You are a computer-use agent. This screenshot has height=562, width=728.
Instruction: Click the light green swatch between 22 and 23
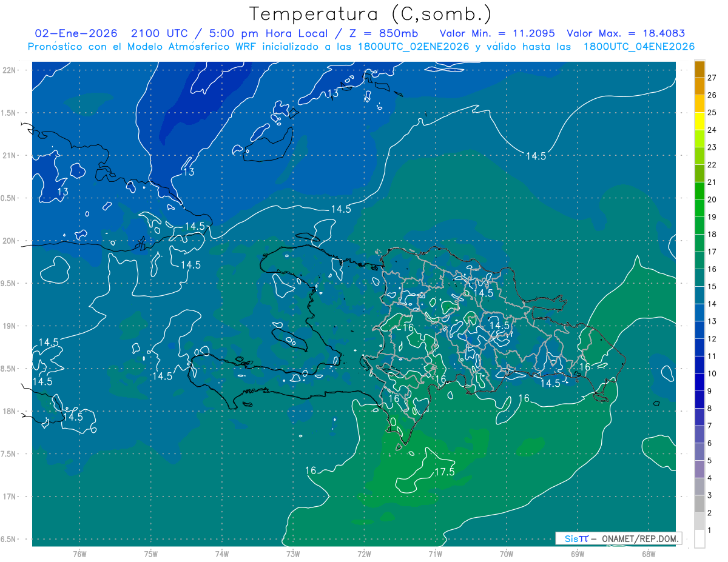[x=700, y=156]
